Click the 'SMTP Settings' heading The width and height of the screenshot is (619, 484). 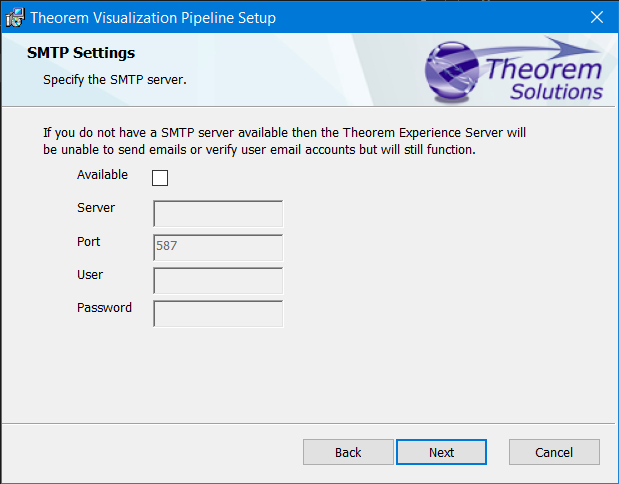(x=81, y=53)
